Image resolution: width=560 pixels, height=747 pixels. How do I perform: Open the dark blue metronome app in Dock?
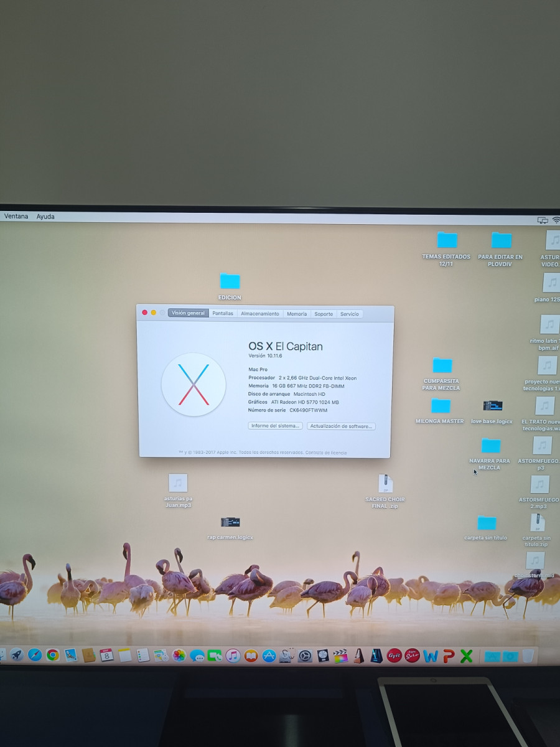[376, 655]
